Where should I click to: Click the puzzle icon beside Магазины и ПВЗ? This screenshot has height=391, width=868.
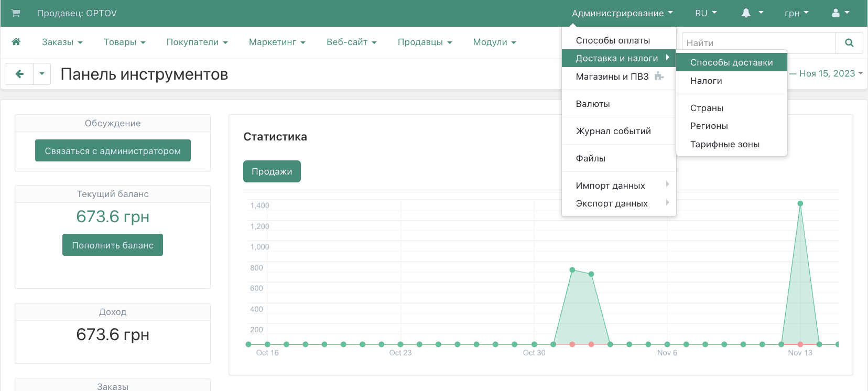pyautogui.click(x=659, y=77)
